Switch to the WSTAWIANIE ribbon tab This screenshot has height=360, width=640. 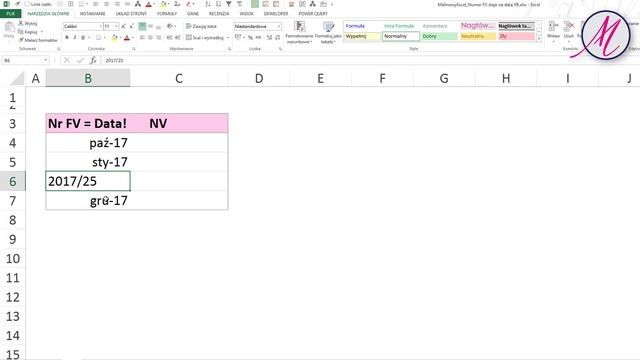[x=92, y=13]
